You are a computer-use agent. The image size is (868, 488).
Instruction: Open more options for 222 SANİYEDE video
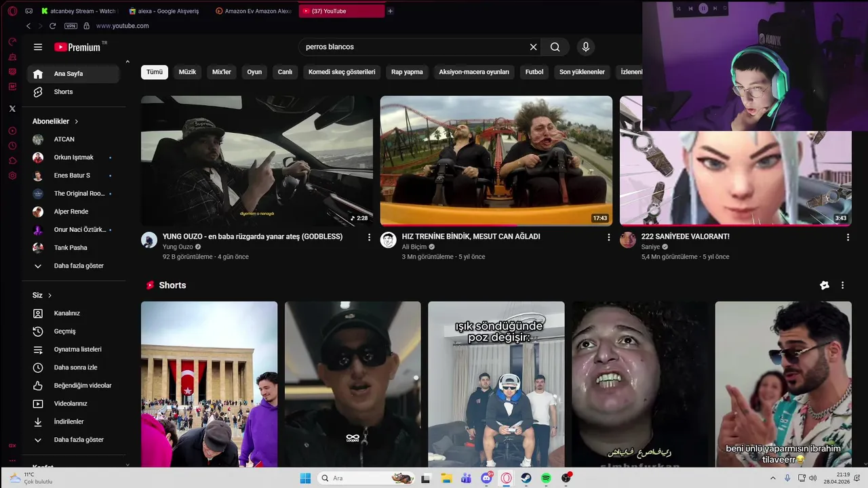pyautogui.click(x=848, y=237)
